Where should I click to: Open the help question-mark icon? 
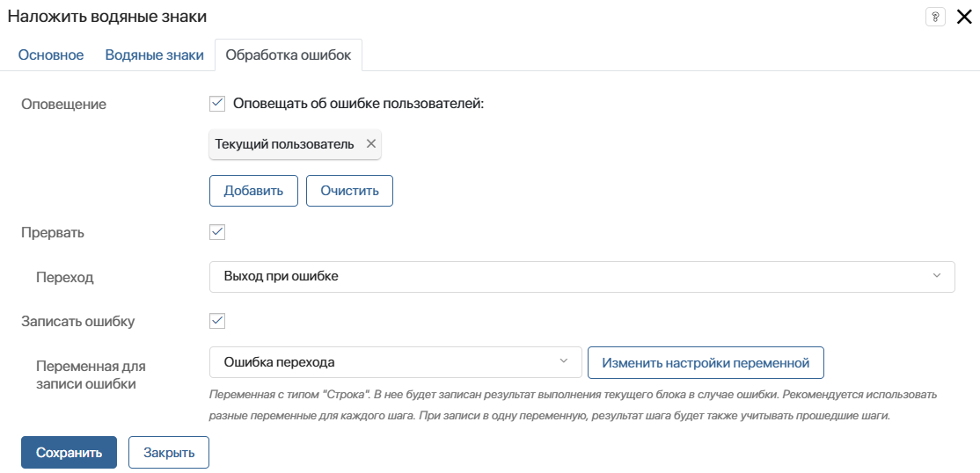pos(935,17)
